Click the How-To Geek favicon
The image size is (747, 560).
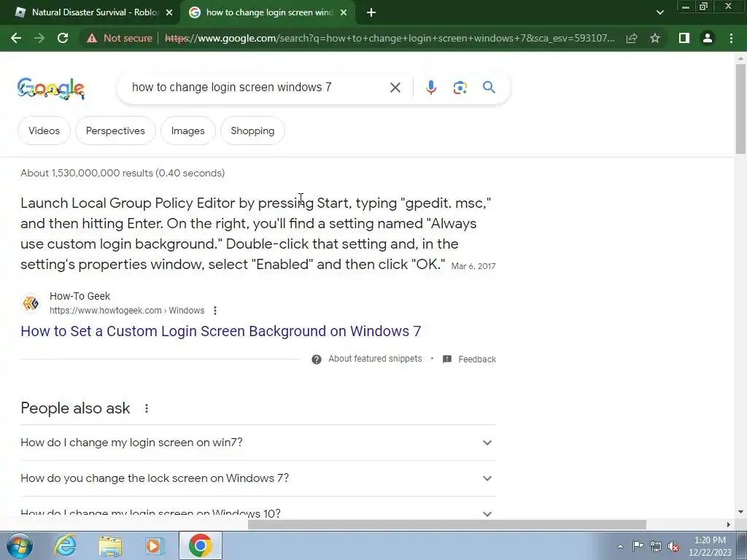(x=31, y=303)
